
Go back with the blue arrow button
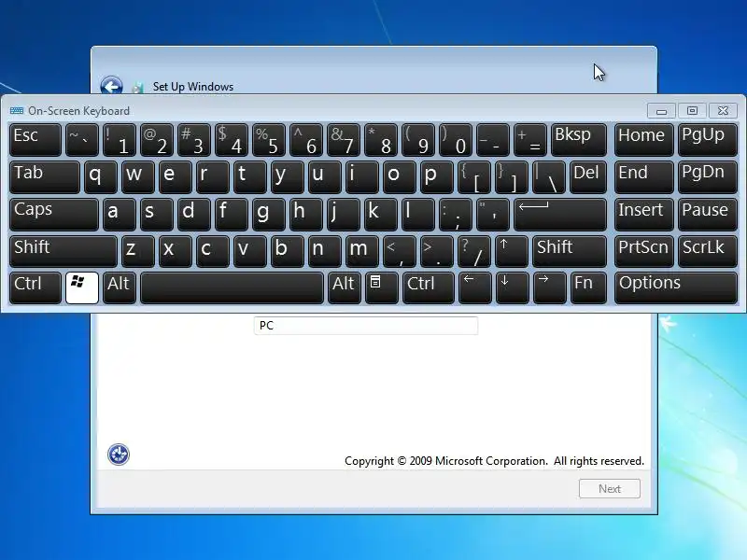point(111,86)
